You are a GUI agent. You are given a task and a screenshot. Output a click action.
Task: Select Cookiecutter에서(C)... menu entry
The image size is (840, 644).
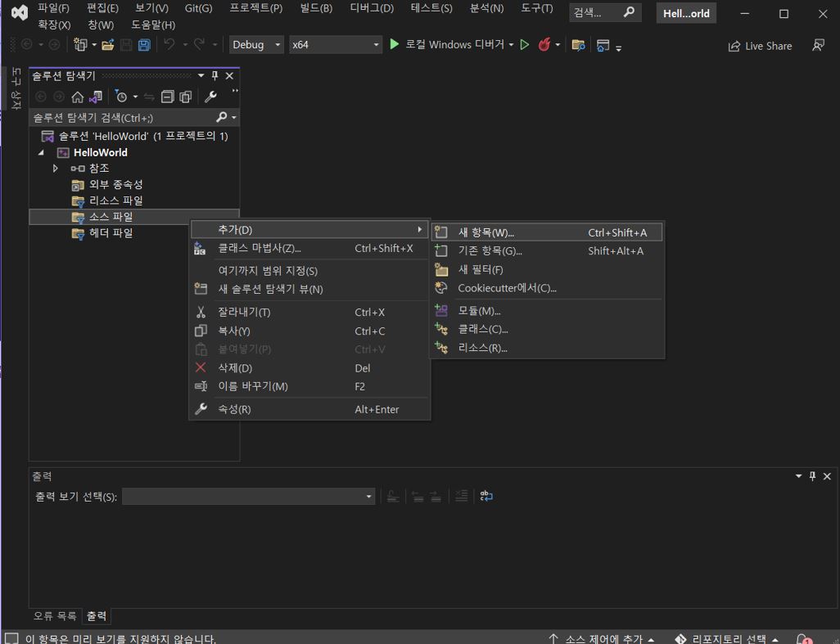(x=547, y=288)
